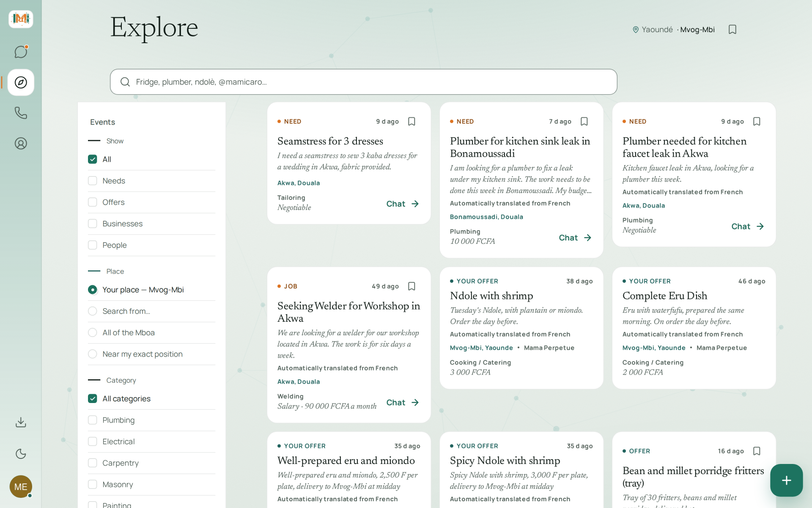812x508 pixels.
Task: Click Akwa, Douala on the Seamstress card
Action: pos(299,183)
